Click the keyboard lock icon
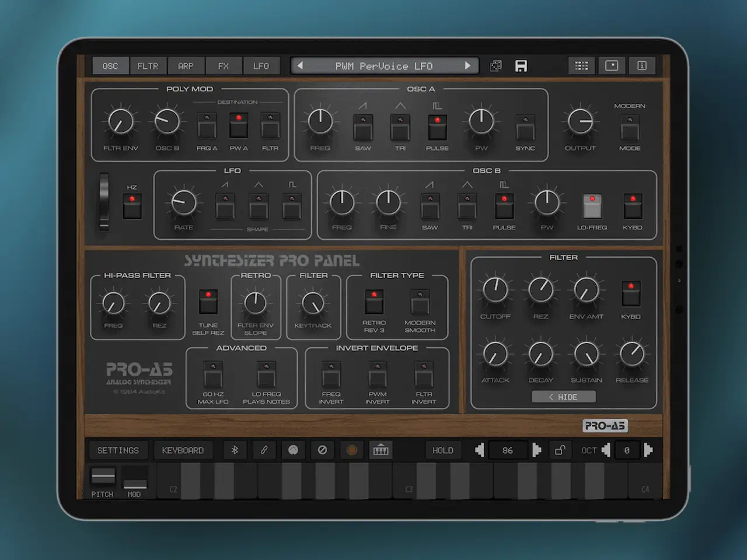This screenshot has width=747, height=560. (x=560, y=450)
